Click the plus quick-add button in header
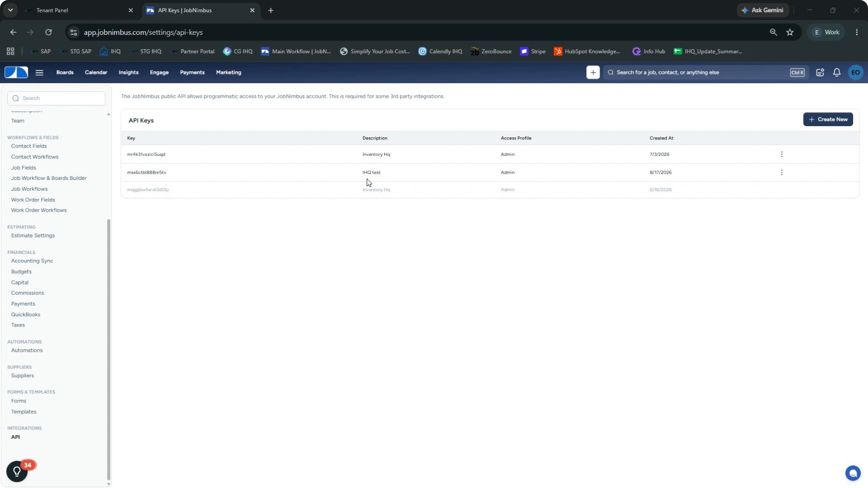Viewport: 868px width, 488px height. point(593,72)
